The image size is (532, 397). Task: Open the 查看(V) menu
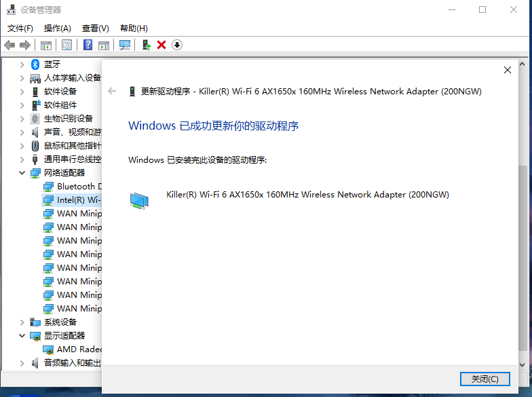tap(95, 29)
